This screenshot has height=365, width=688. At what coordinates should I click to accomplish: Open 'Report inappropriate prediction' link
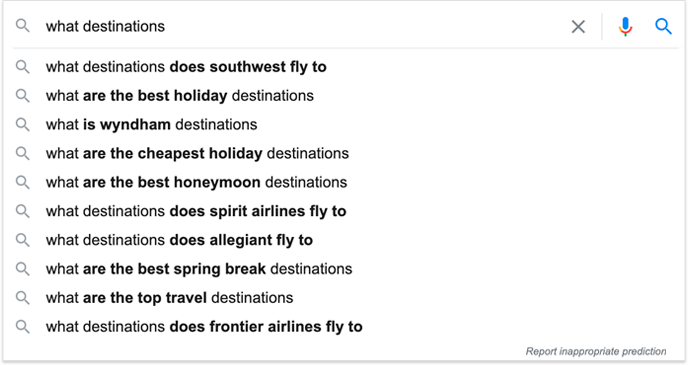coord(596,351)
